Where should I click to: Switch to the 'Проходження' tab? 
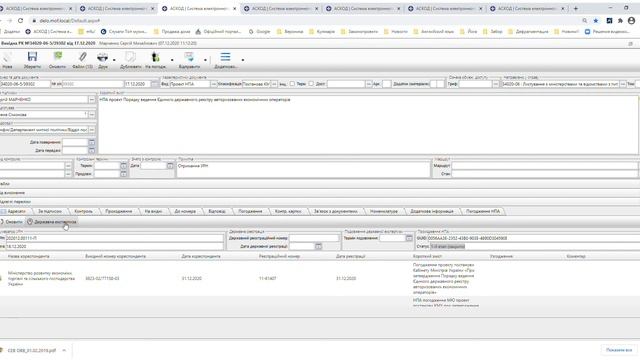(119, 211)
